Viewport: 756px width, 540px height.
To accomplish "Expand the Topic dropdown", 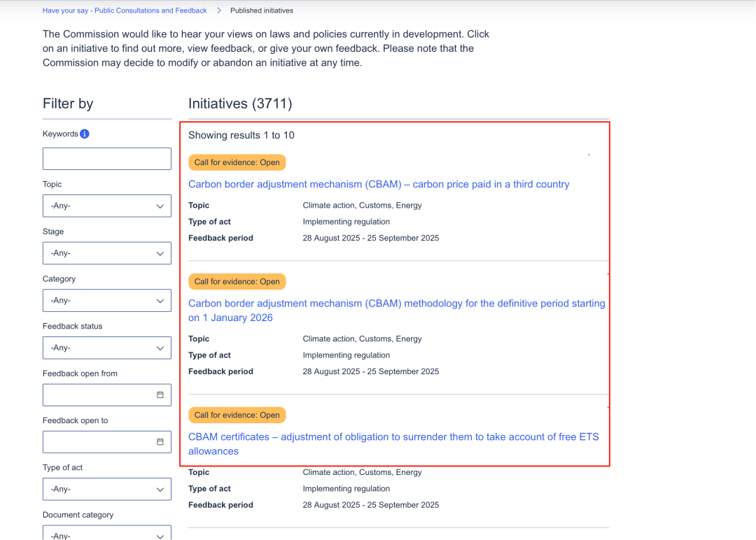I will pyautogui.click(x=107, y=206).
